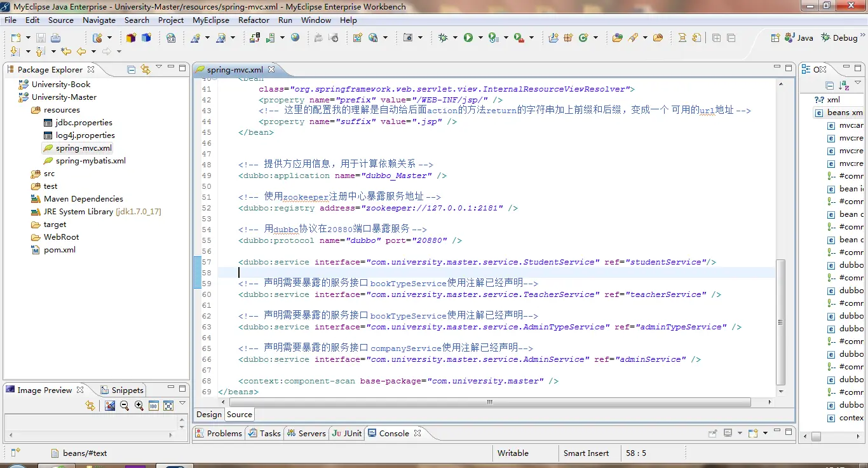868x468 pixels.
Task: Toggle Link with Editor in Package Explorer
Action: pyautogui.click(x=146, y=69)
